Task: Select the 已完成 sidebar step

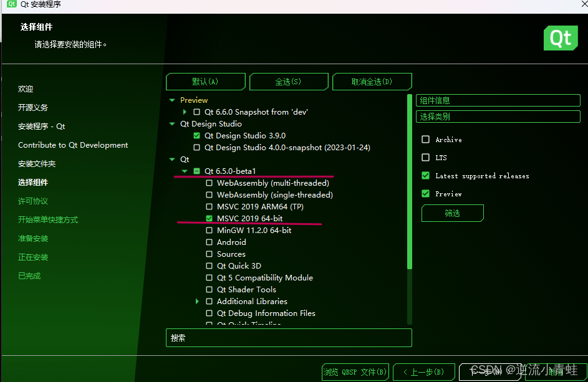Action: [29, 276]
